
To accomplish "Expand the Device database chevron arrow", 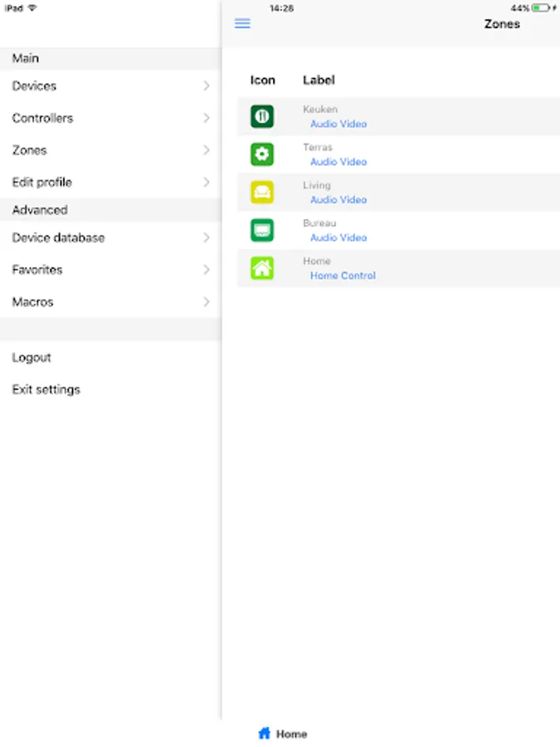I will (x=207, y=237).
